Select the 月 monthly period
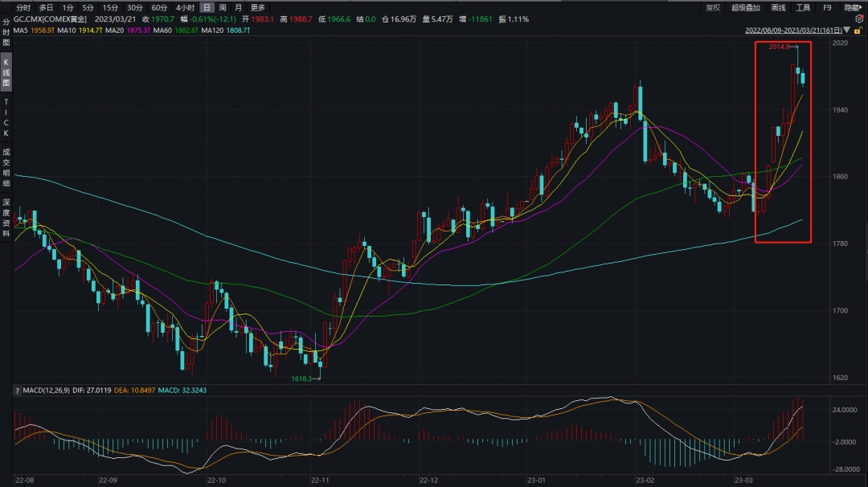 (238, 7)
